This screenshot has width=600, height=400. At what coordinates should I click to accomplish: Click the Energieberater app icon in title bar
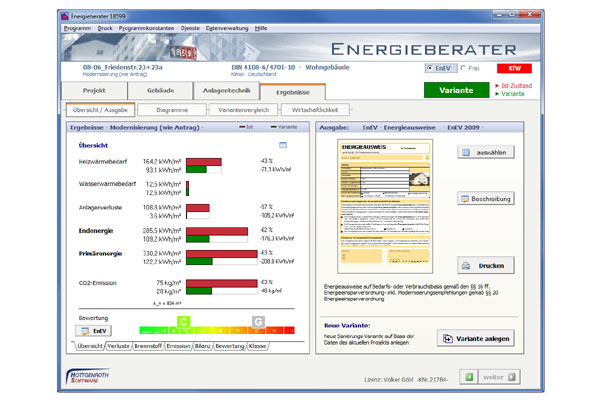(x=64, y=16)
